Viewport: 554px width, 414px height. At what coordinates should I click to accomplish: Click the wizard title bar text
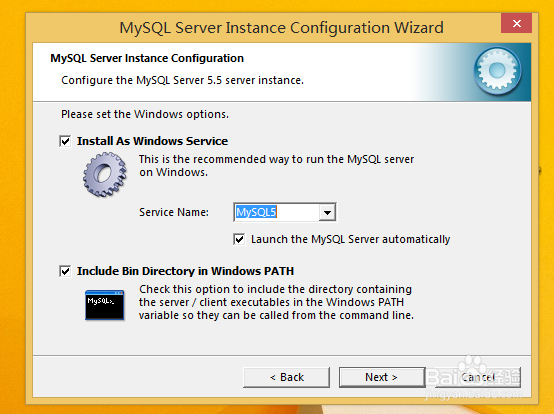281,28
